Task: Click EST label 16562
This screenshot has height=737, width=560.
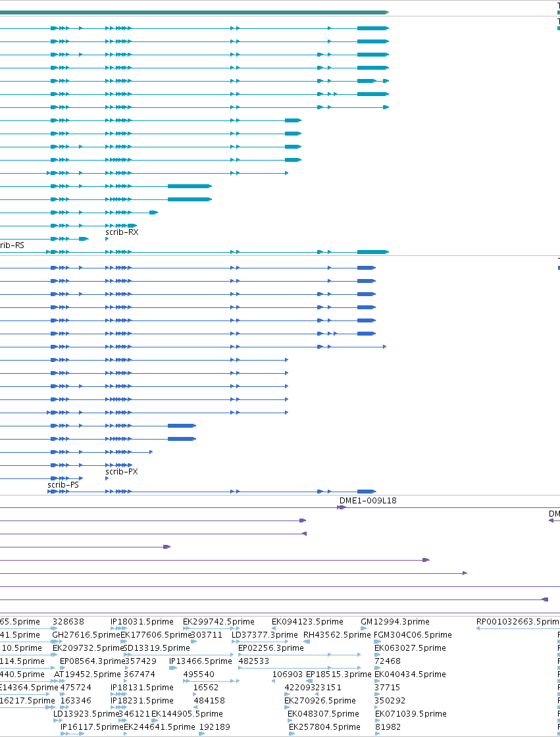Action: click(x=206, y=688)
